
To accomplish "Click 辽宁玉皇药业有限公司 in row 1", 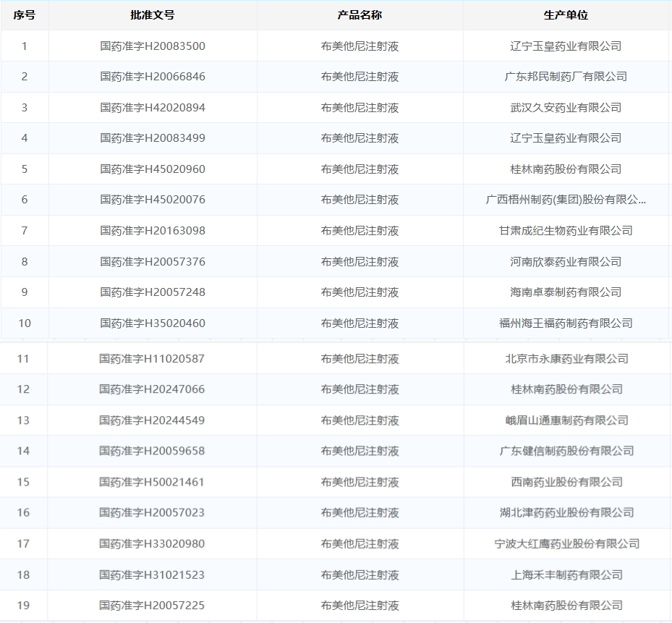I will pyautogui.click(x=566, y=46).
